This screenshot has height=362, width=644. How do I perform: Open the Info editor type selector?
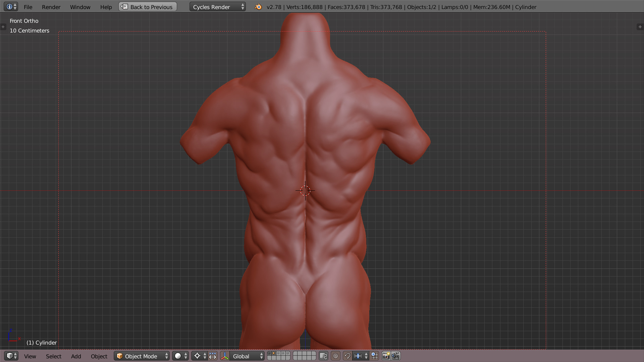click(x=10, y=7)
